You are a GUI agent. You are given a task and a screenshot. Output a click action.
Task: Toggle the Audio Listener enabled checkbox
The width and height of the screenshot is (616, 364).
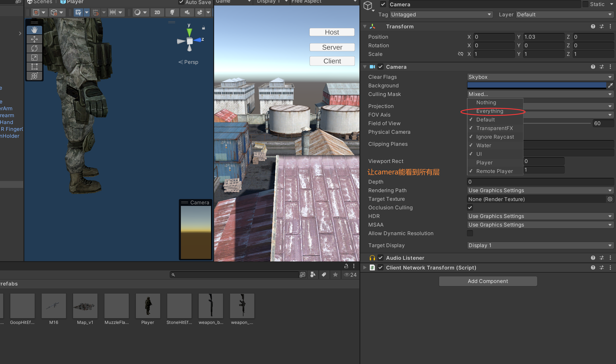[x=380, y=258]
